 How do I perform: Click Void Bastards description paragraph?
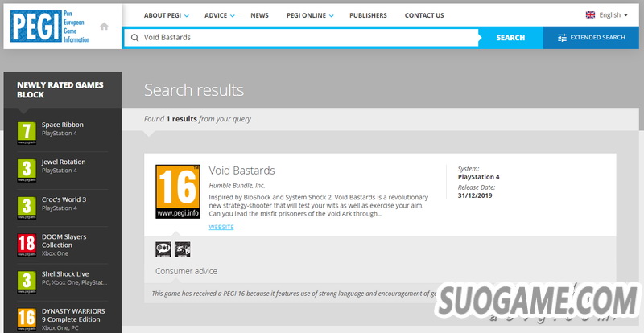click(319, 205)
